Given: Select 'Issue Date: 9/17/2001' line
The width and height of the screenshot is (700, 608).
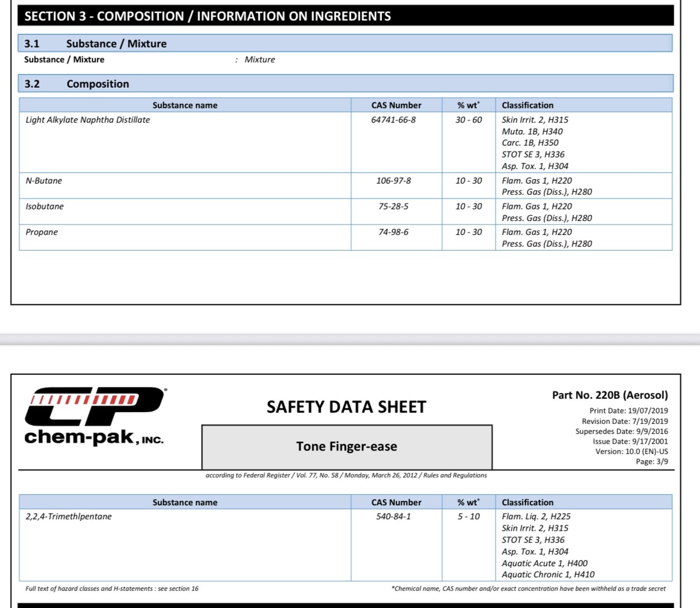Looking at the screenshot, I should click(630, 442).
